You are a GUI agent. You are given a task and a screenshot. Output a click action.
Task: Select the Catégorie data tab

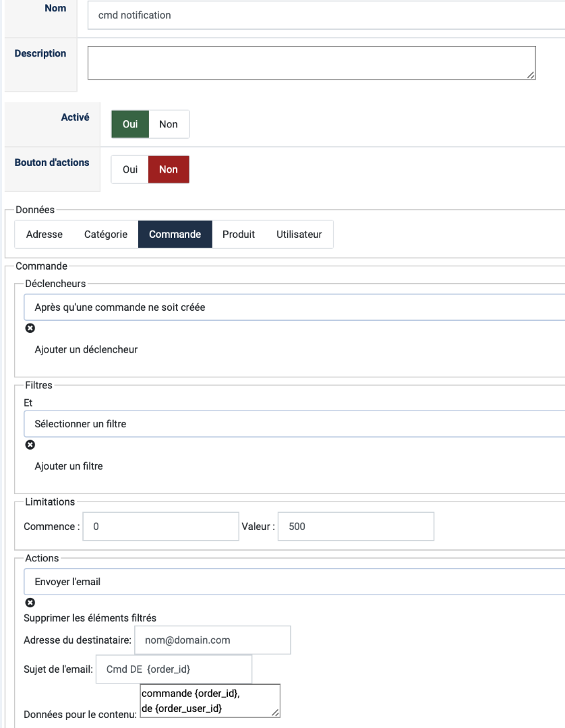pyautogui.click(x=106, y=235)
